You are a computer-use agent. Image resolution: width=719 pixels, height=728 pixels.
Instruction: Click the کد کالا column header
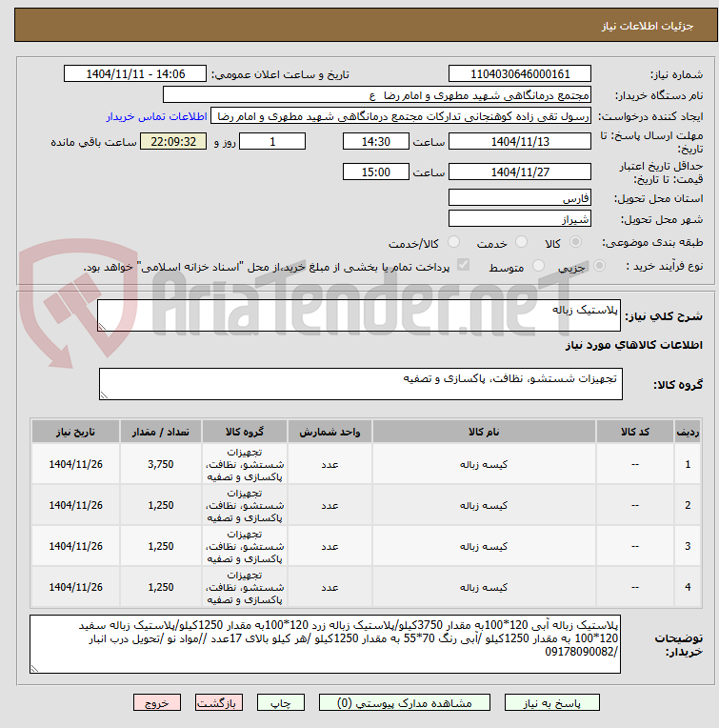pos(634,433)
